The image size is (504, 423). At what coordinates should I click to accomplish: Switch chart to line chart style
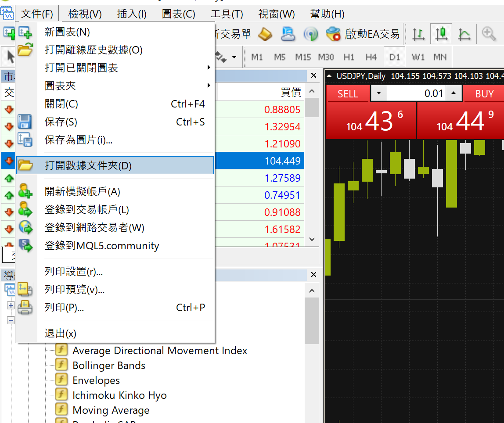[x=464, y=34]
